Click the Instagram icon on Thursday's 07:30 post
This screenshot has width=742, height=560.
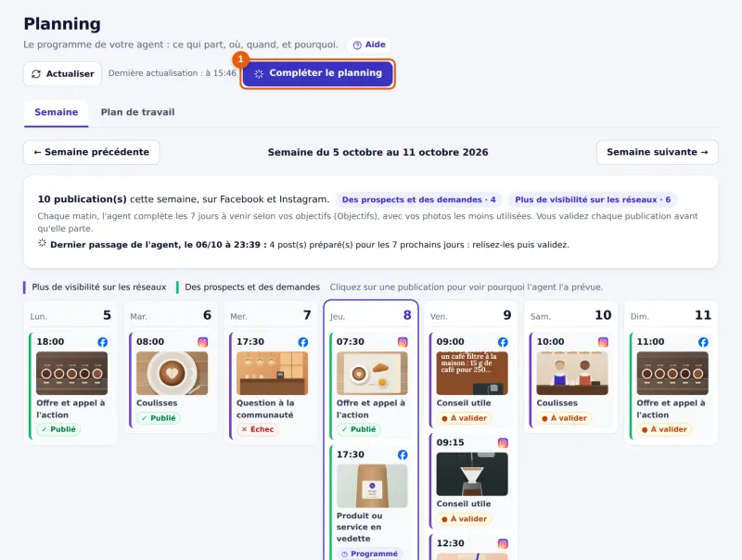(403, 342)
